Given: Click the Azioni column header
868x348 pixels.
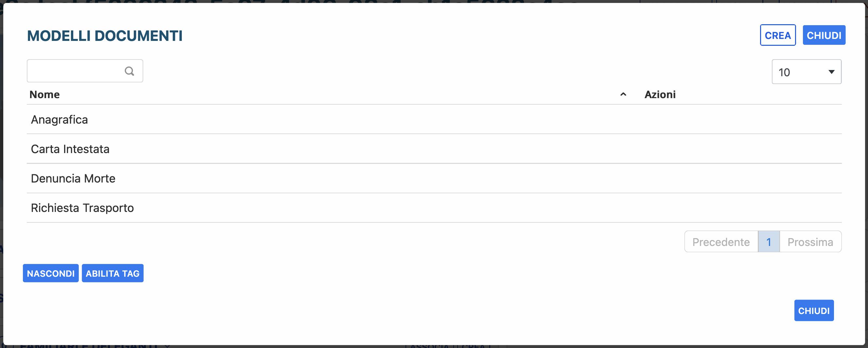Looking at the screenshot, I should click(x=660, y=94).
